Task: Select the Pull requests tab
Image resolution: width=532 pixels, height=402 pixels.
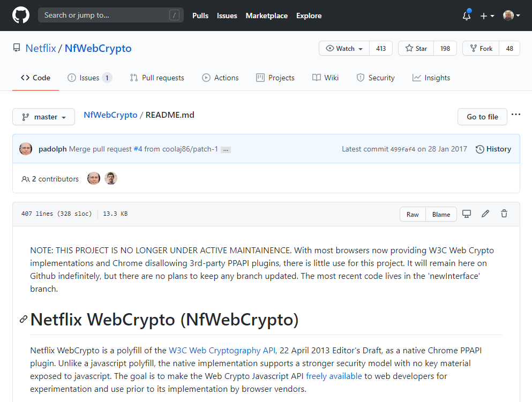Action: click(x=157, y=78)
